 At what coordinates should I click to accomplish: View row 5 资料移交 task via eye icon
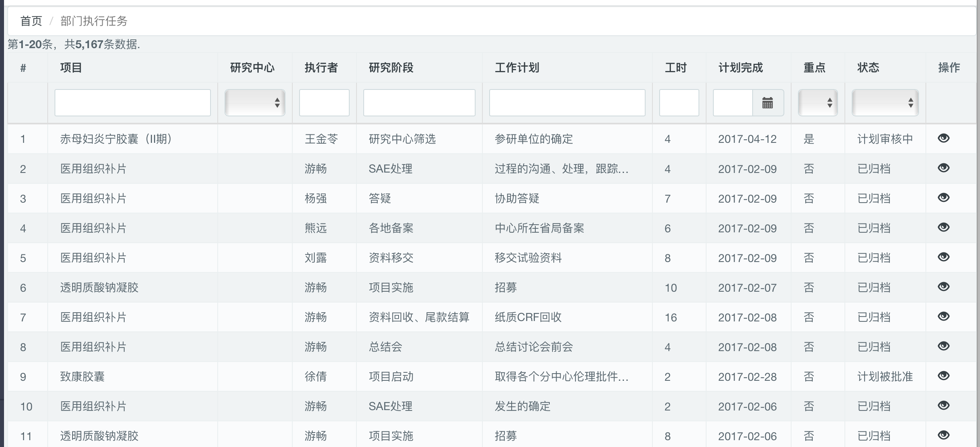(944, 257)
